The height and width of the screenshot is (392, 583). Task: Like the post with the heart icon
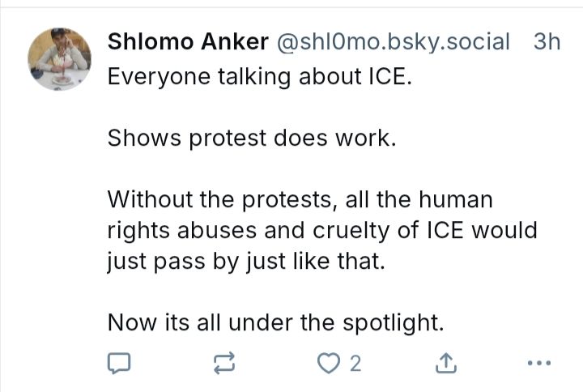(x=328, y=364)
